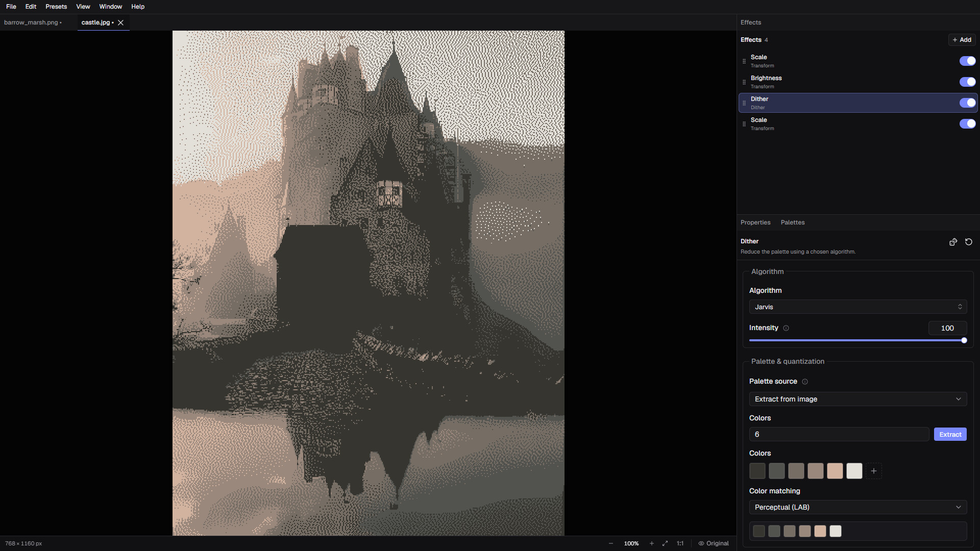The width and height of the screenshot is (980, 551).
Task: Set zoom to 1:1
Action: coord(680,543)
